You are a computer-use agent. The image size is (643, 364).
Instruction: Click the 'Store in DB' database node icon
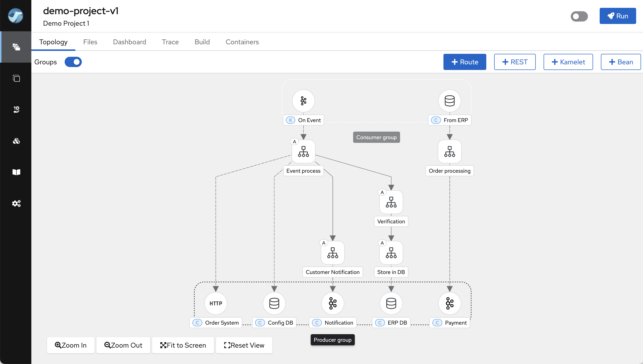390,252
